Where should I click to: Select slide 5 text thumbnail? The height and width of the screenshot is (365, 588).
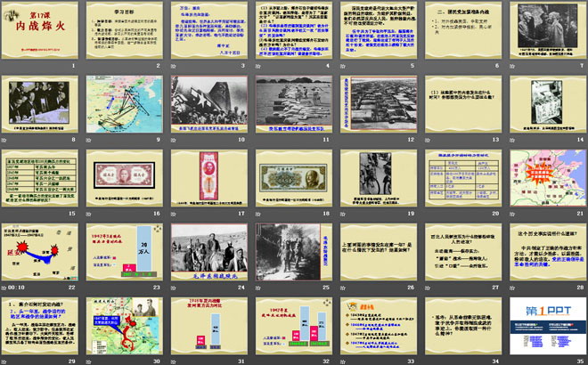coord(379,30)
